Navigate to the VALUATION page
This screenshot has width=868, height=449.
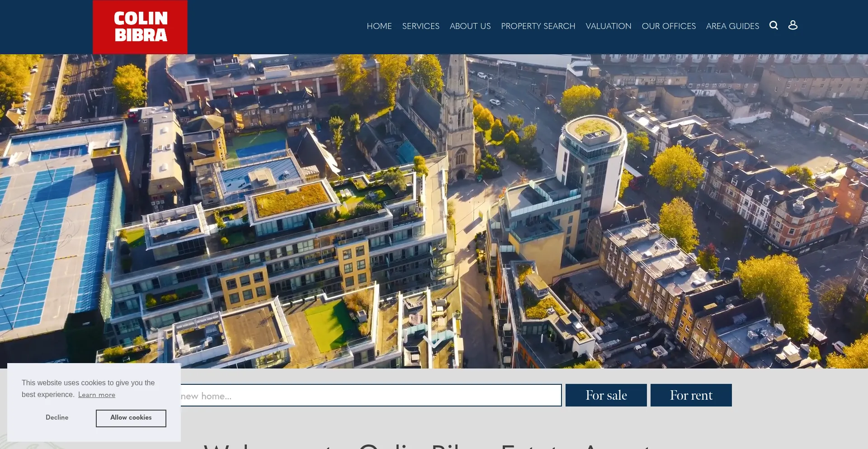[608, 26]
